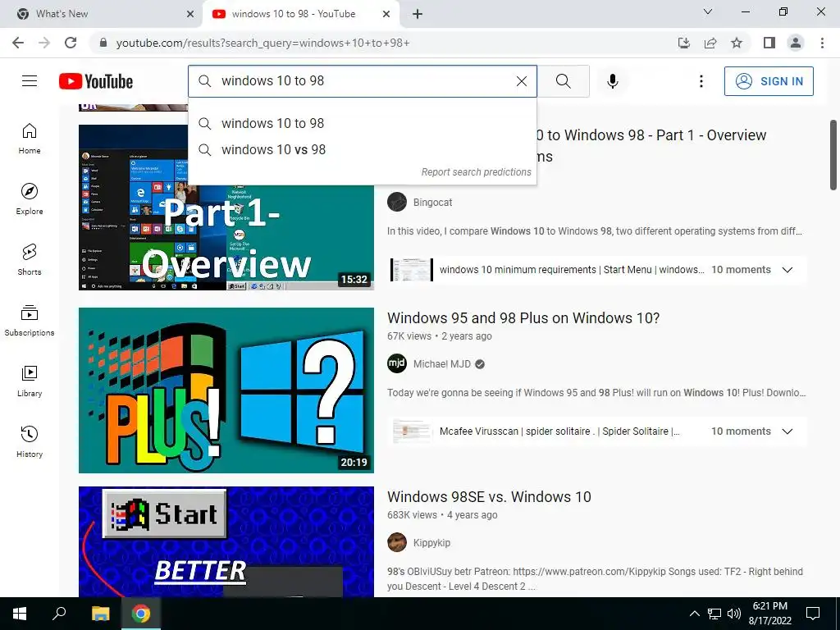This screenshot has width=840, height=630.
Task: Click the Chrome taskbar icon
Action: 141,614
